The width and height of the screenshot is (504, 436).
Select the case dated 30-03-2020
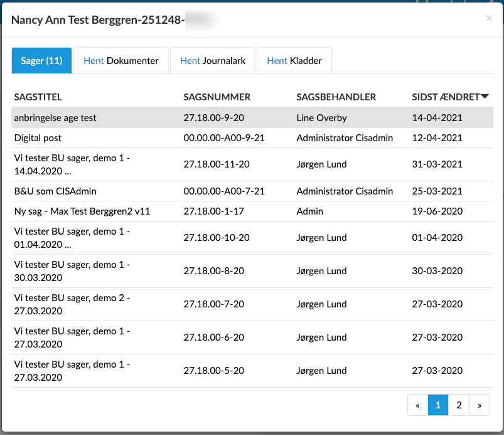[437, 271]
